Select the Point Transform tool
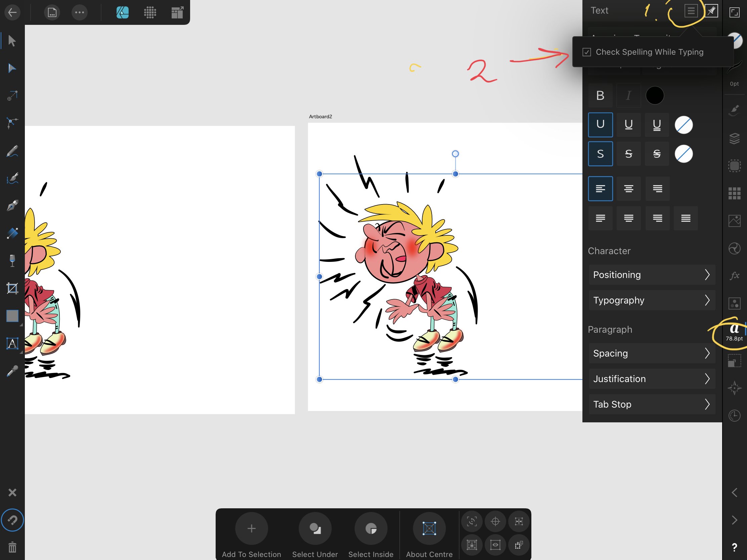The height and width of the screenshot is (560, 747). point(12,96)
